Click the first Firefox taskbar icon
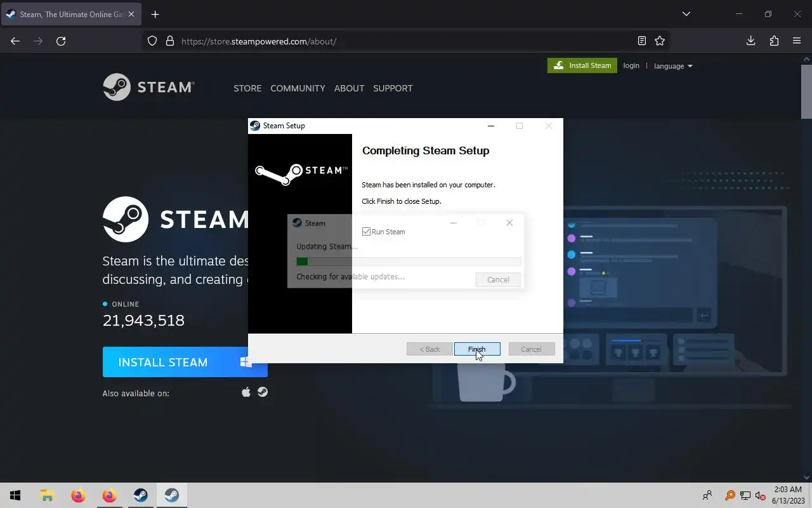This screenshot has height=508, width=812. point(78,495)
